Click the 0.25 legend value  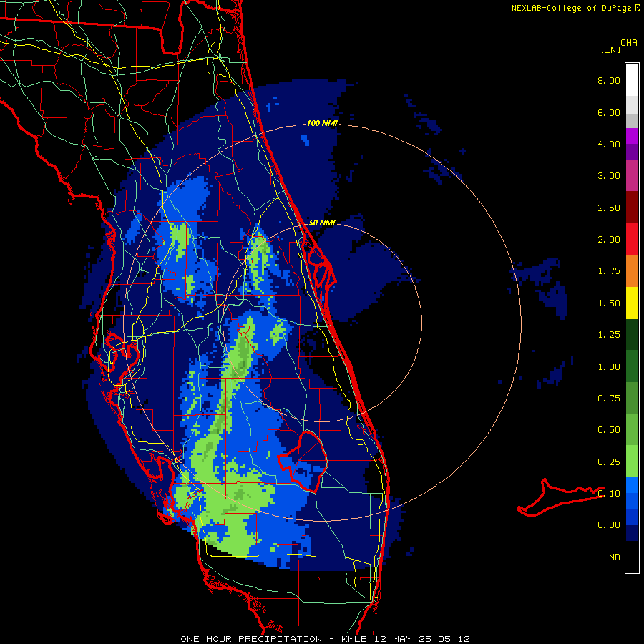pyautogui.click(x=609, y=462)
